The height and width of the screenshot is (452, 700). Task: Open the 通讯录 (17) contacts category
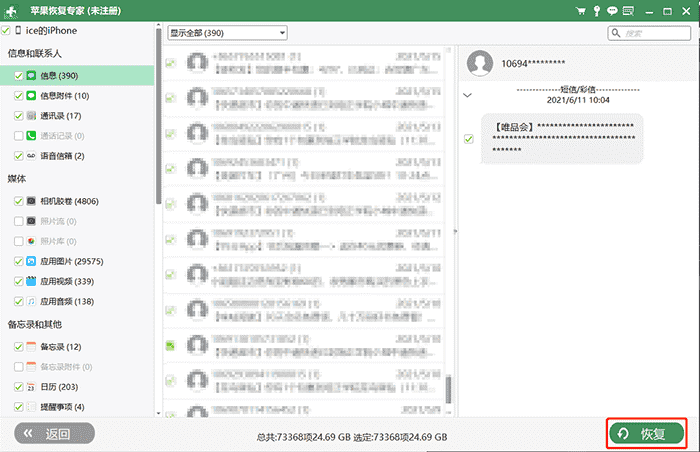(60, 116)
